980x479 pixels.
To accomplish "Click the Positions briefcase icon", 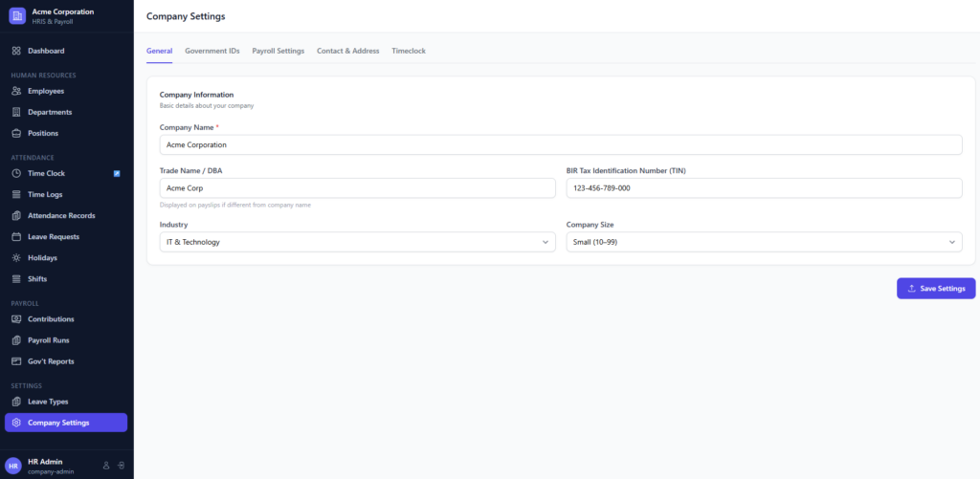I will (16, 133).
